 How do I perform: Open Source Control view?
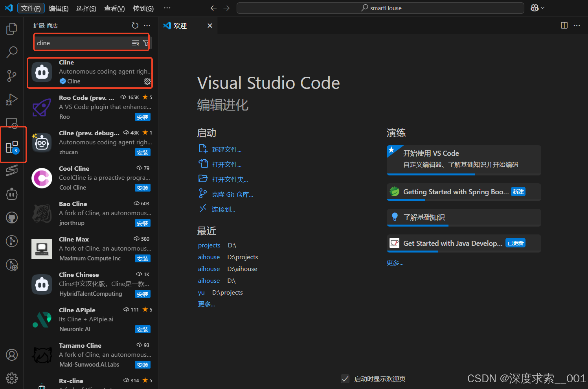[x=12, y=76]
